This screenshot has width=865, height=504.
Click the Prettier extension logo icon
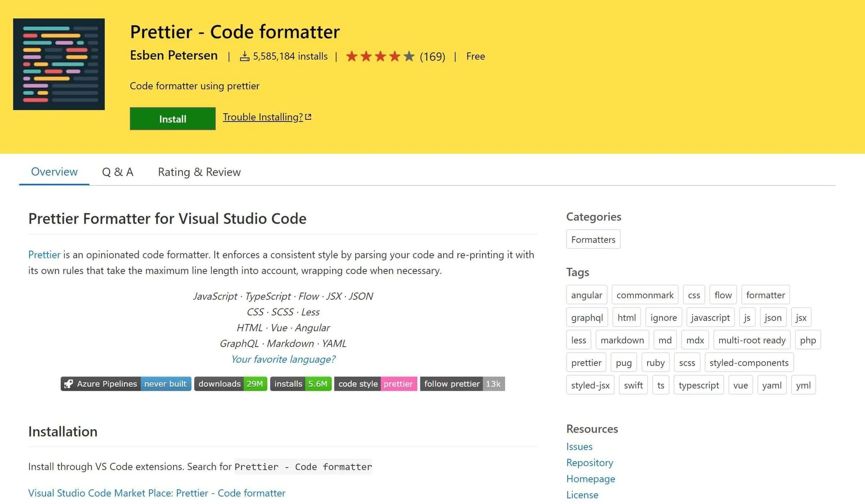pyautogui.click(x=59, y=64)
